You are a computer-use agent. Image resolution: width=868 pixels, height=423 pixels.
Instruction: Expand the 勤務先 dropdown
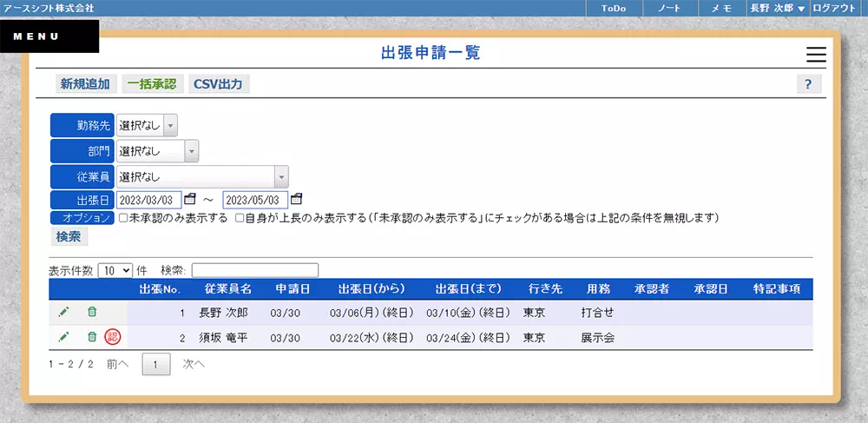click(148, 126)
